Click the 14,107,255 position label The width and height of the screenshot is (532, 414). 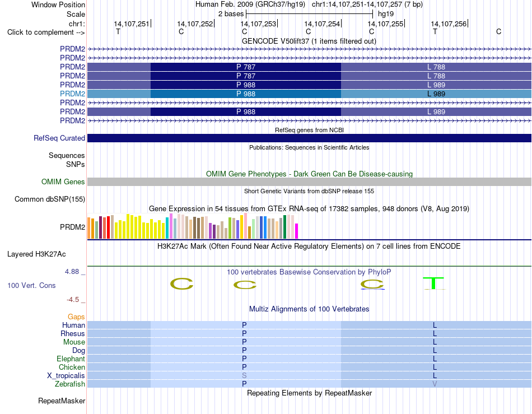pos(385,24)
